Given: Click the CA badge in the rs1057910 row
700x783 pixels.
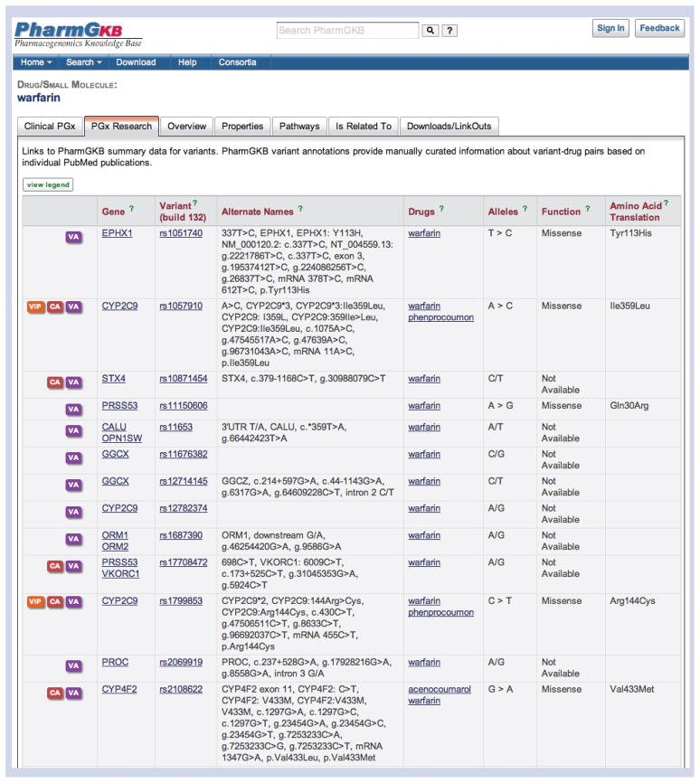Looking at the screenshot, I should [55, 307].
